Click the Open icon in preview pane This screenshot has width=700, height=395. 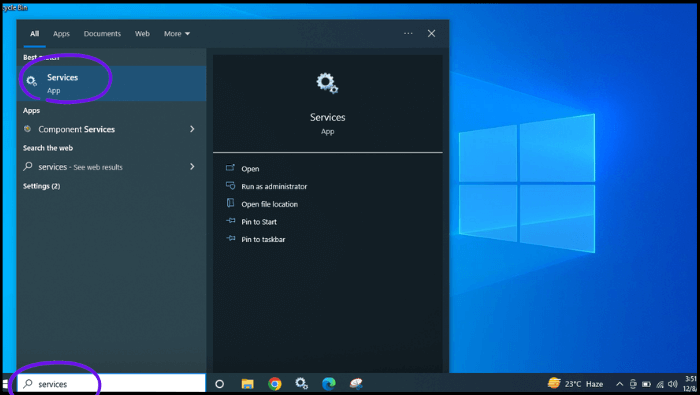pyautogui.click(x=230, y=168)
